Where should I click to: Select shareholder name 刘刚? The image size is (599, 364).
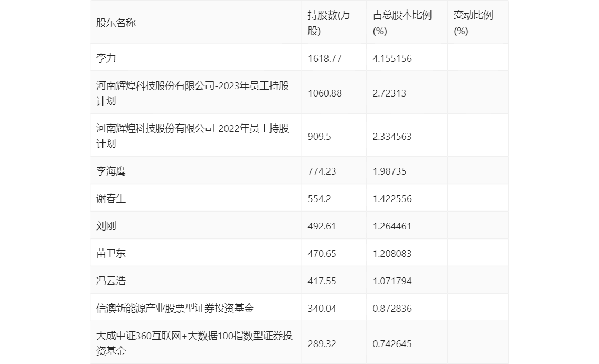(x=106, y=226)
